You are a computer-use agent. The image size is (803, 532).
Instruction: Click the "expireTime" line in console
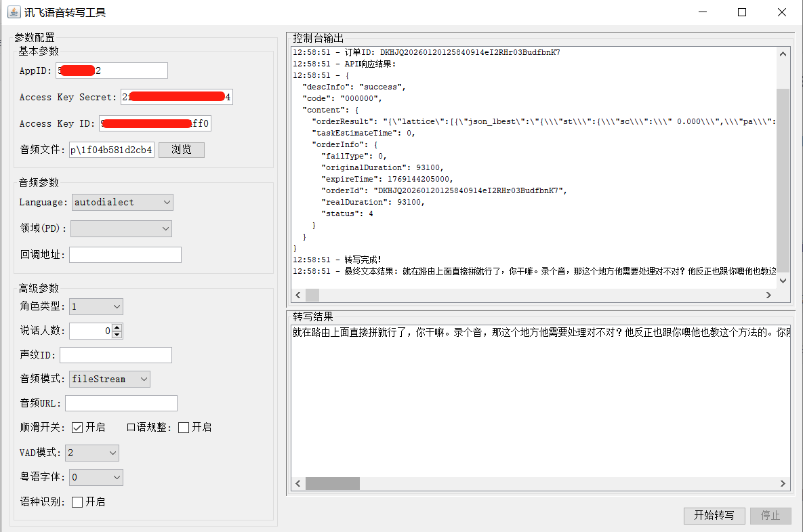(x=387, y=179)
